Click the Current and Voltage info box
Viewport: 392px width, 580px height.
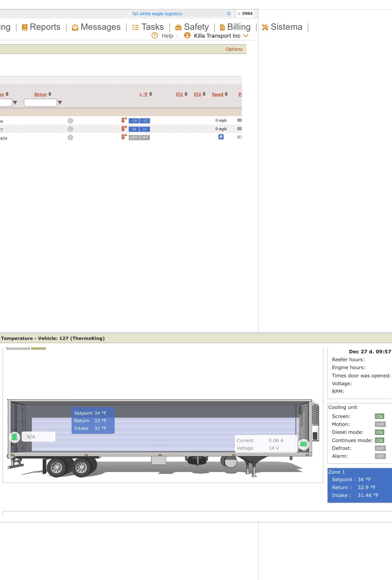point(266,444)
